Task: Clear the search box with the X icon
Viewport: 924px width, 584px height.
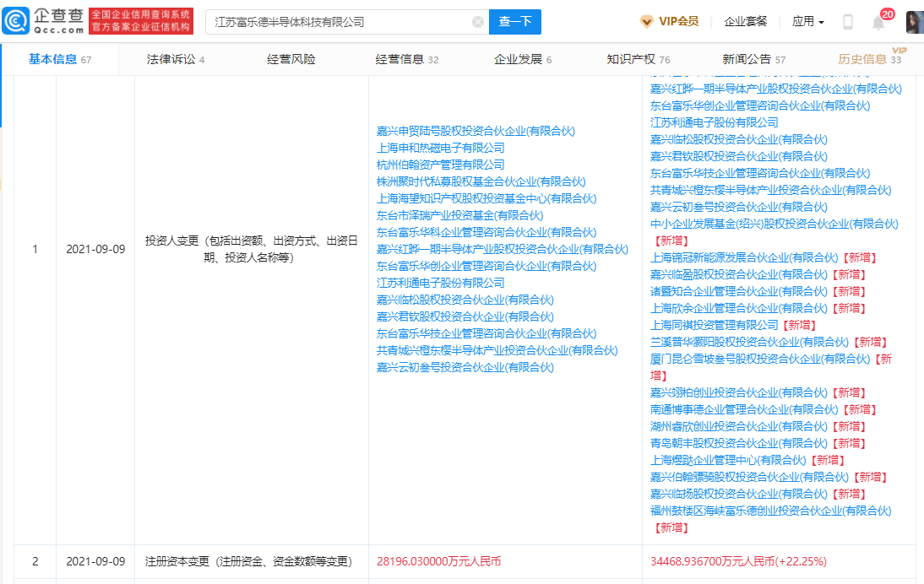Action: 478,22
